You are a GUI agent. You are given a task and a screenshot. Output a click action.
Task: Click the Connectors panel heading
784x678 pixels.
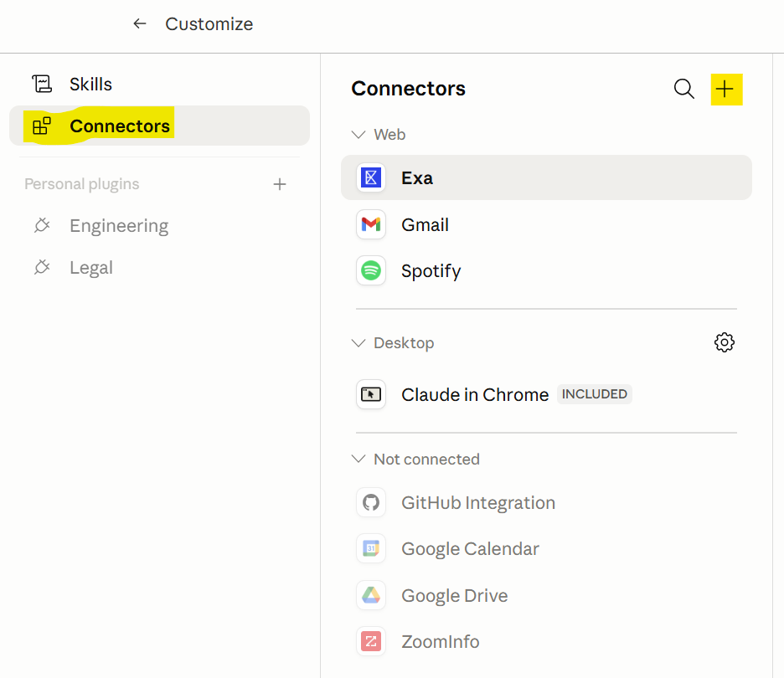click(x=408, y=89)
